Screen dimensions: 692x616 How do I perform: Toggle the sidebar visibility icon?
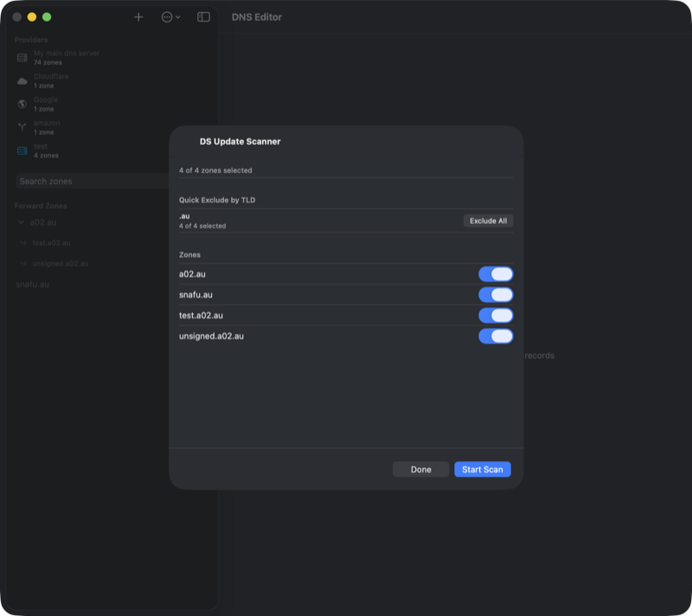pos(205,16)
